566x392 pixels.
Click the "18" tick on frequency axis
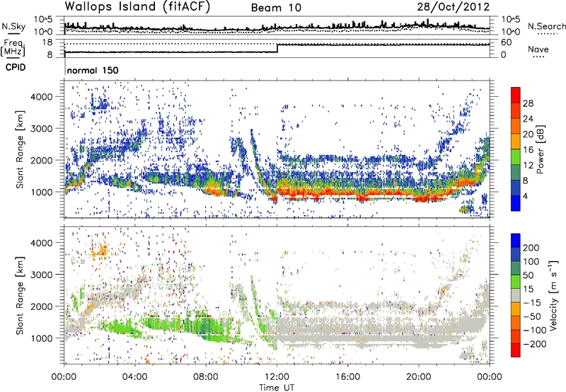pos(47,42)
